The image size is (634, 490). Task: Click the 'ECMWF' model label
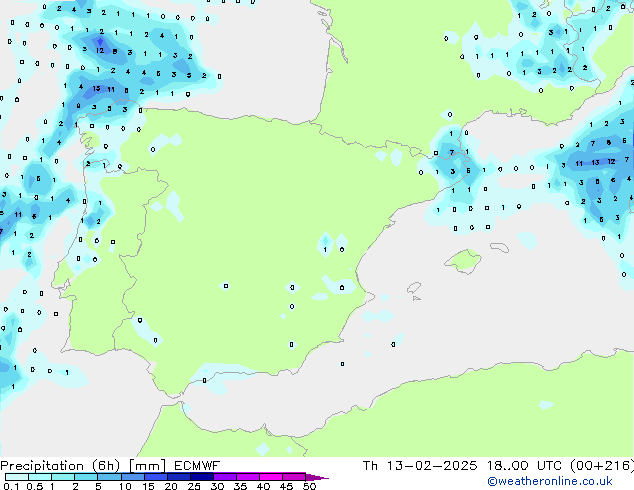(x=197, y=466)
